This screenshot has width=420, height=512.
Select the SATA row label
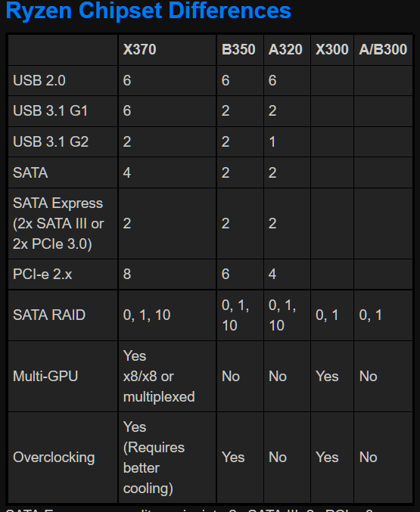[30, 172]
